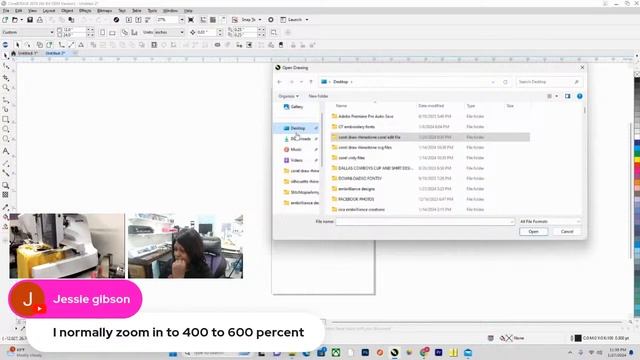Click the Photoshop icon in Windows taskbar
Image resolution: width=640 pixels, height=360 pixels.
pyautogui.click(x=365, y=352)
